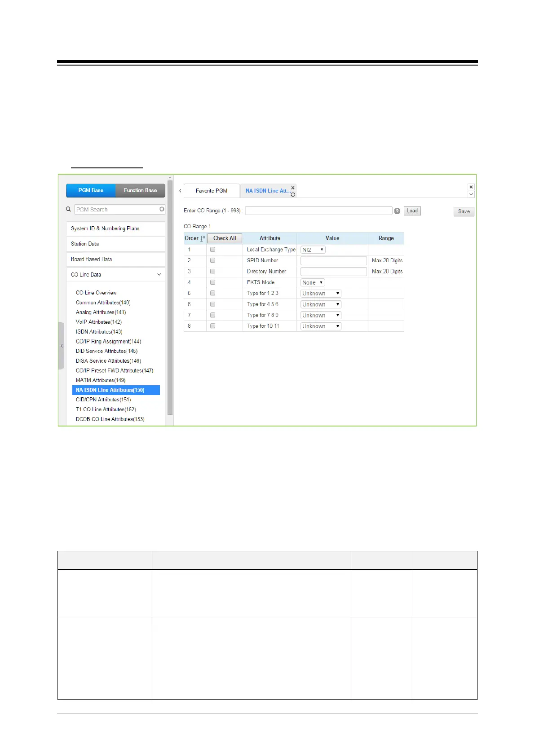
Task: Check the Local Exchange Type checkbox
Action: click(212, 250)
